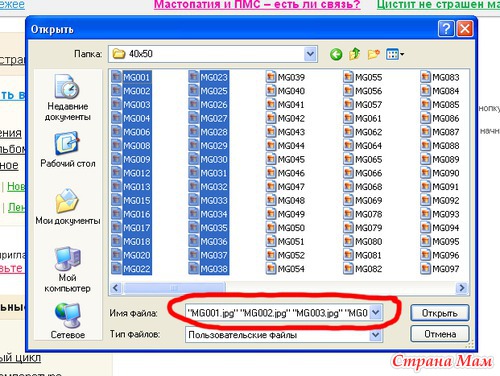Select file icon for MG039
500x376 pixels.
271,77
